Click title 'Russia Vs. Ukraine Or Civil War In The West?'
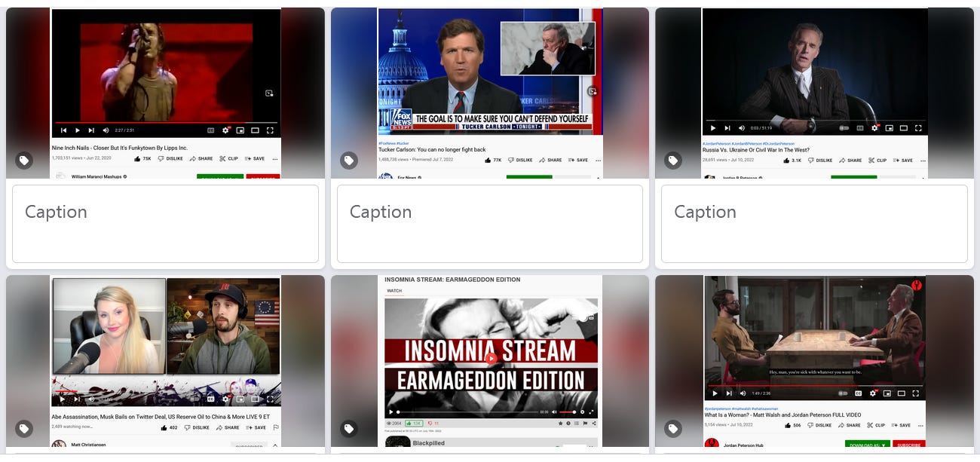Viewport: 980px width, 462px height. click(756, 150)
